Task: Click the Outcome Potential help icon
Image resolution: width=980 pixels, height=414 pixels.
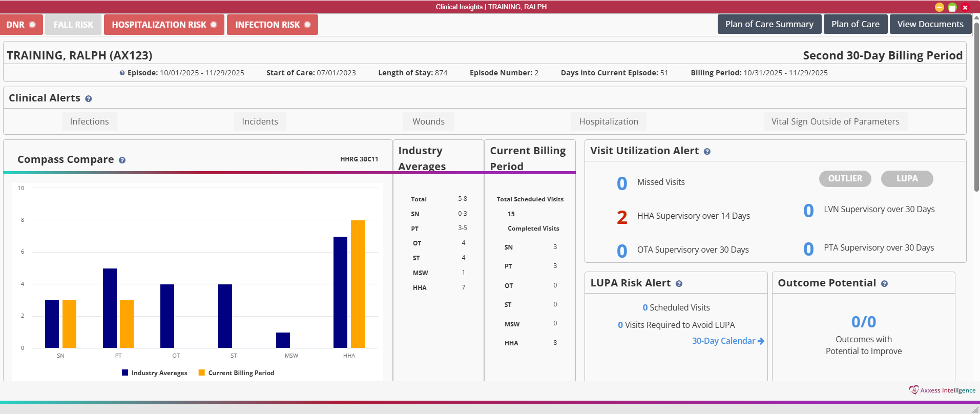Action: click(x=884, y=284)
